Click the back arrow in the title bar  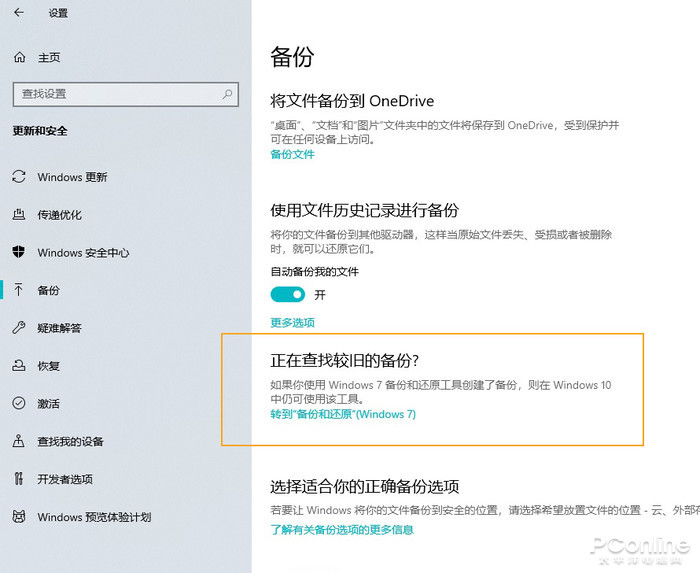(19, 13)
